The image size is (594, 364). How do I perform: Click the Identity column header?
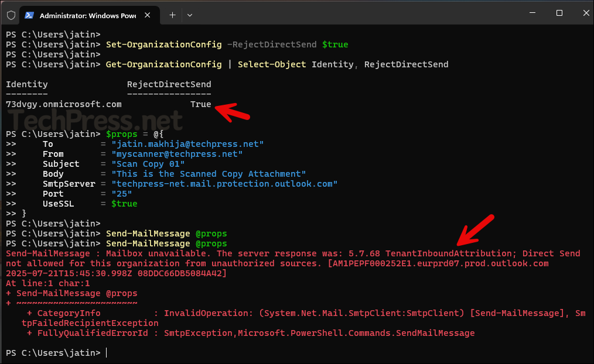(27, 84)
